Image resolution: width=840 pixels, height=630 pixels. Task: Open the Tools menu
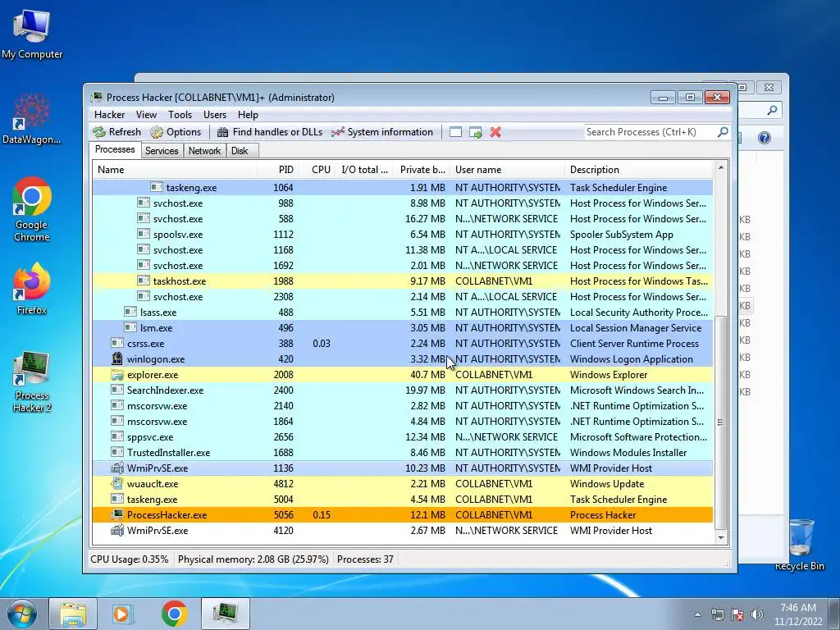180,115
